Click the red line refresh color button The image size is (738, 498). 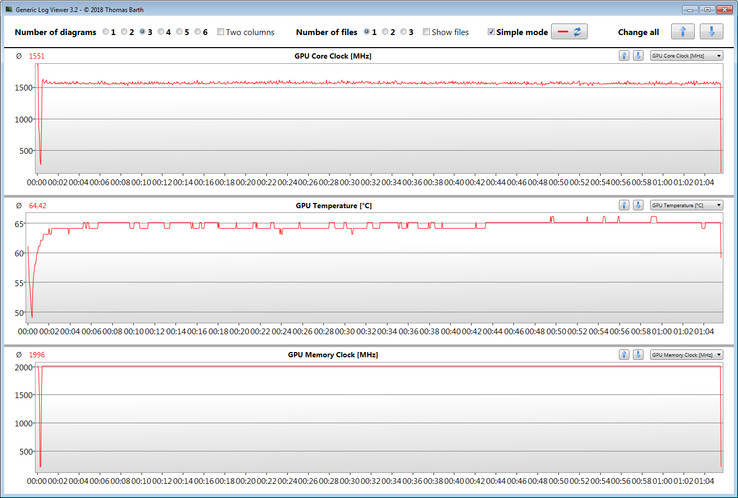tap(569, 32)
